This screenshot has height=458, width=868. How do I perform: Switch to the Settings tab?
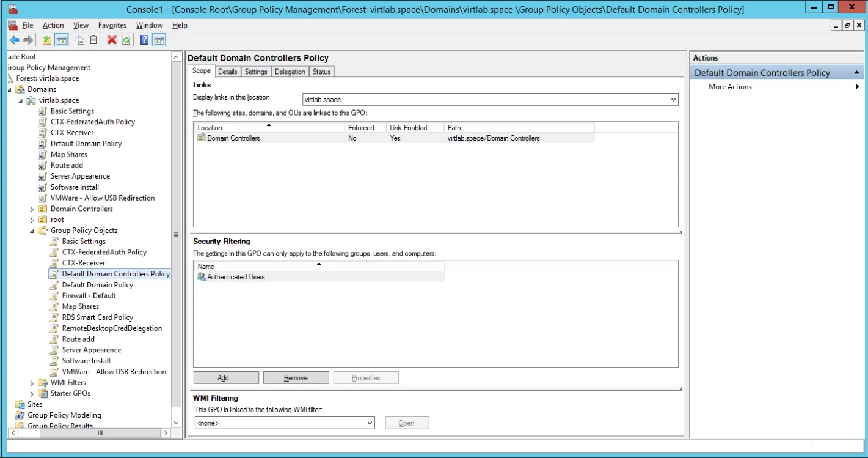[x=256, y=72]
